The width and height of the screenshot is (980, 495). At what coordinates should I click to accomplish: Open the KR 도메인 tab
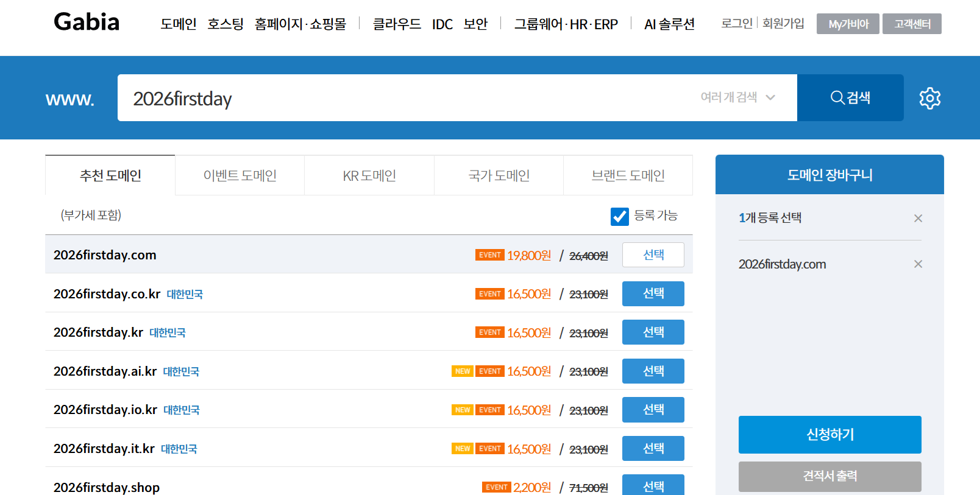coord(369,175)
